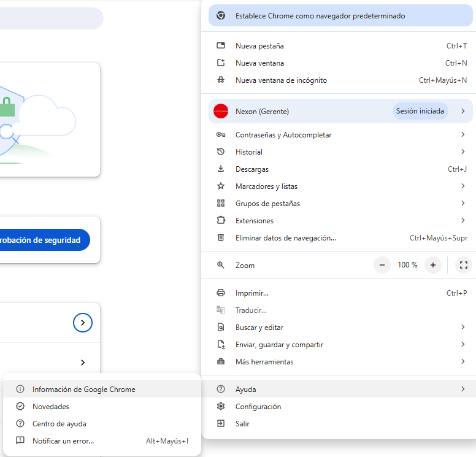Click the grid icon beside Grupos de pestañas

tap(221, 203)
